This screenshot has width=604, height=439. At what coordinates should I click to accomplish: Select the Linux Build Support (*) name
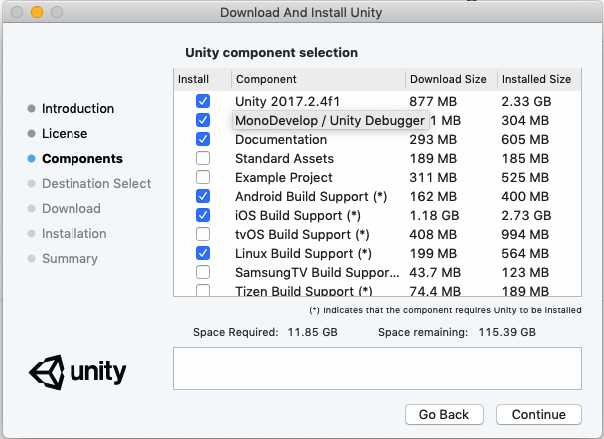tap(303, 253)
